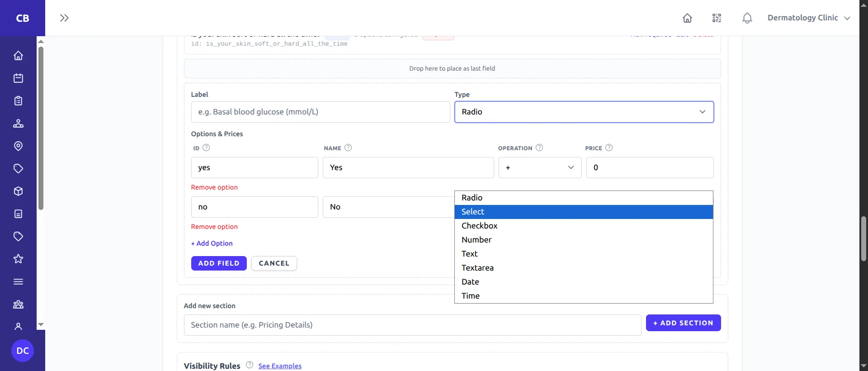Click sidebar scrollbar down arrow
This screenshot has height=371, width=868.
41,324
